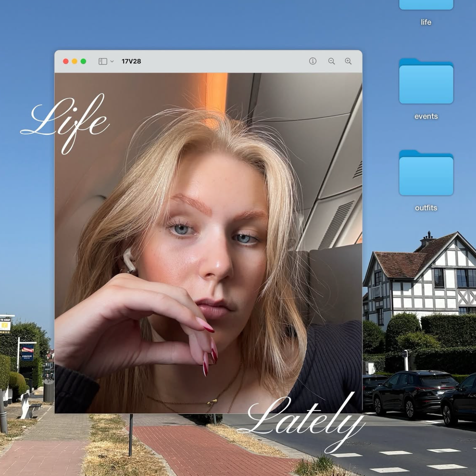
Task: Open the info inspector icon
Action: coord(312,61)
